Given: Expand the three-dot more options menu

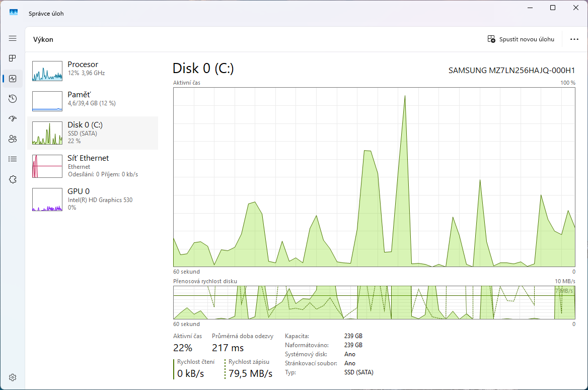Looking at the screenshot, I should pos(574,39).
